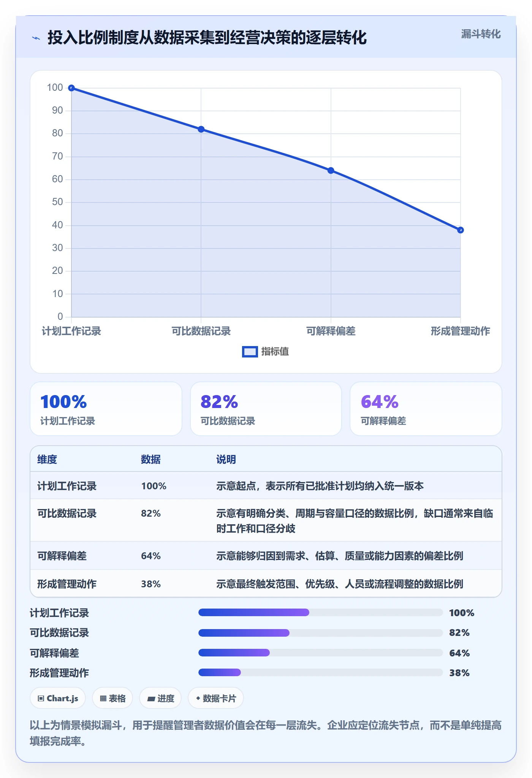Click the 数据卡片 tag label
Image resolution: width=532 pixels, height=778 pixels.
pos(219,699)
